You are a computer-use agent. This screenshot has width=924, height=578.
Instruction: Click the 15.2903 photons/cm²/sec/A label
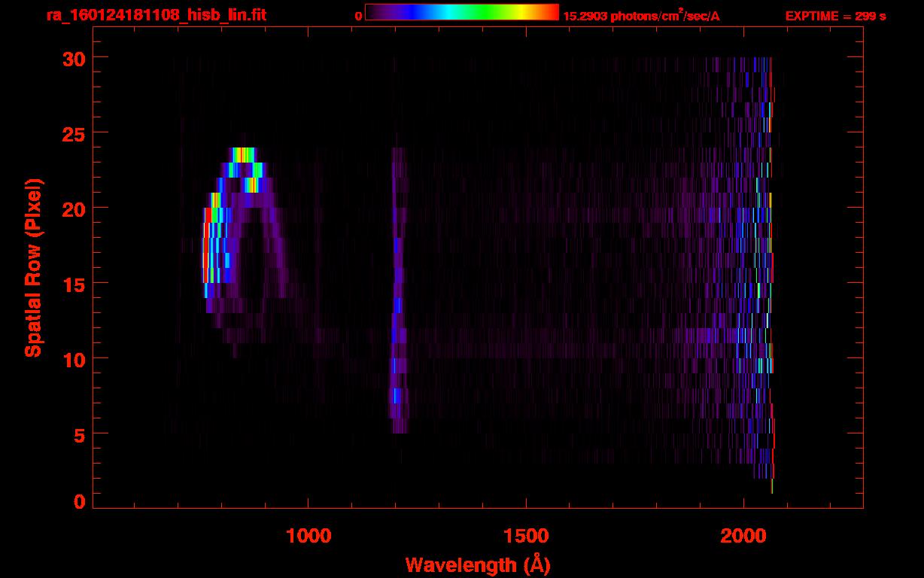[641, 16]
